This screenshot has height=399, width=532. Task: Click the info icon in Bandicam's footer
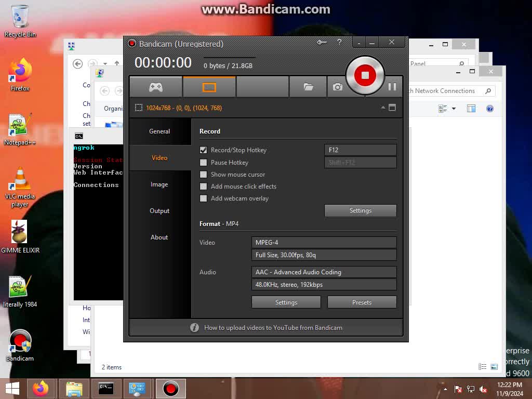194,327
